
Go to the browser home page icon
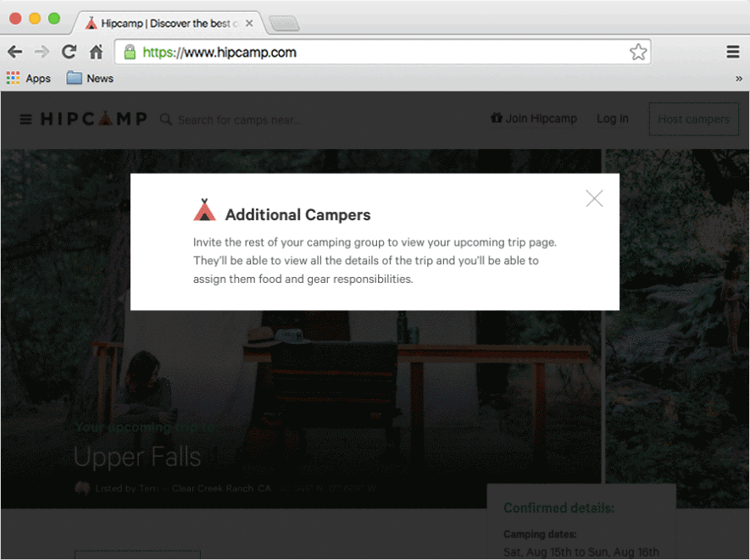[96, 52]
